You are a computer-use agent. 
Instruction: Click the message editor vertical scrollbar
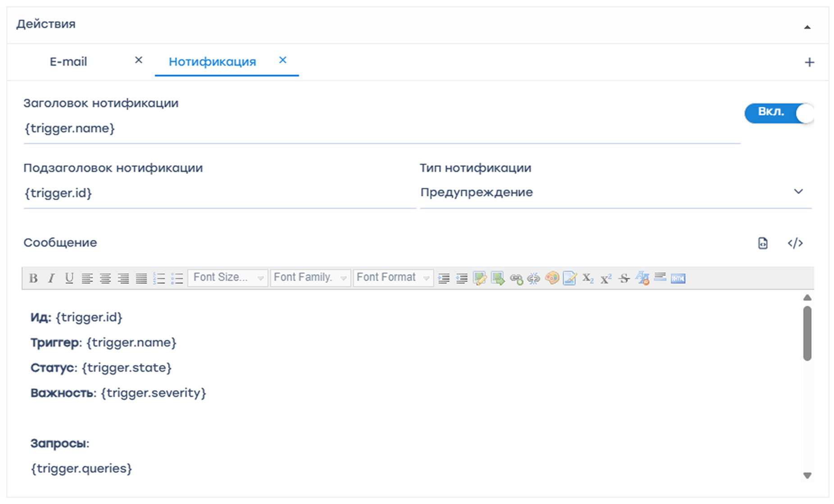pos(807,333)
